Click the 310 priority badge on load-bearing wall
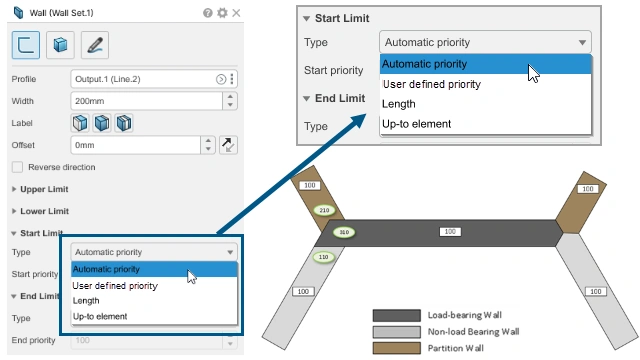The height and width of the screenshot is (360, 640). coord(344,232)
